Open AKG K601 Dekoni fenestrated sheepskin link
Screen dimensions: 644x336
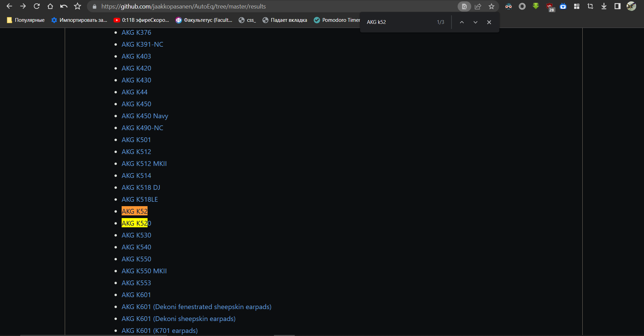pyautogui.click(x=197, y=307)
